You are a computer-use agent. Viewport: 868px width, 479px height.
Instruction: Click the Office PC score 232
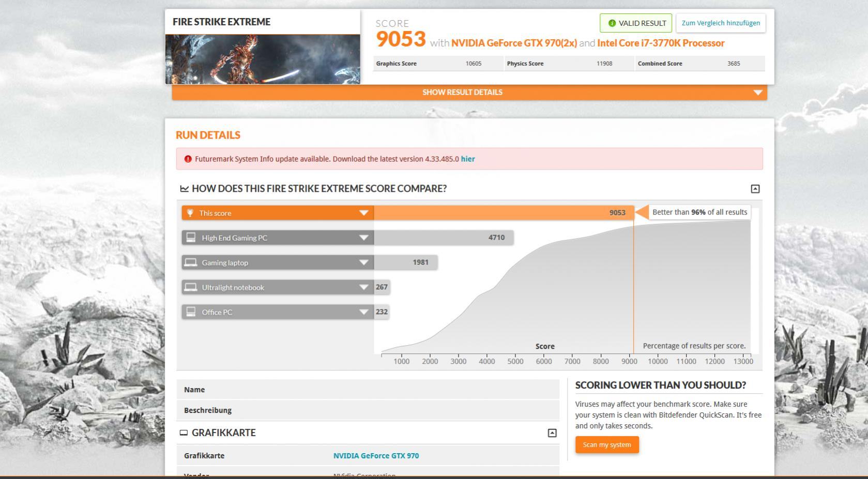coord(382,312)
